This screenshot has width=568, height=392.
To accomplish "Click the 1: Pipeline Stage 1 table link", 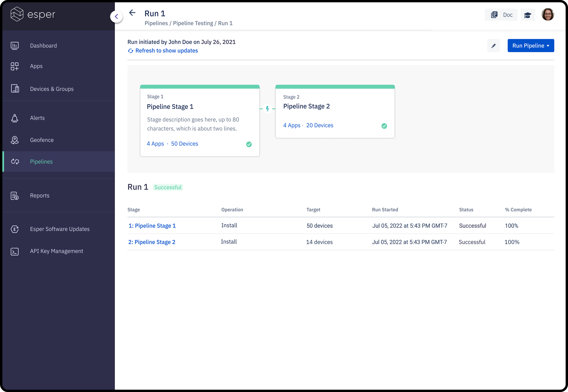I will (x=152, y=226).
